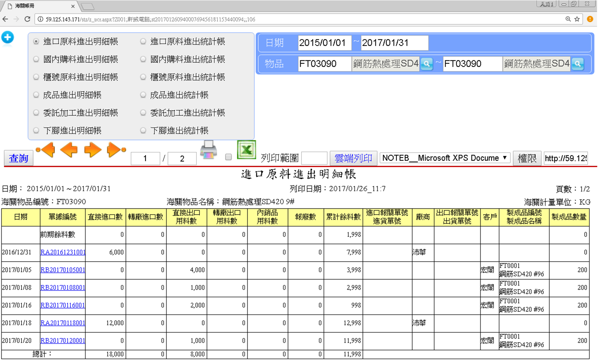
Task: Select 國內購料進出統計帳 radio button
Action: tap(143, 59)
